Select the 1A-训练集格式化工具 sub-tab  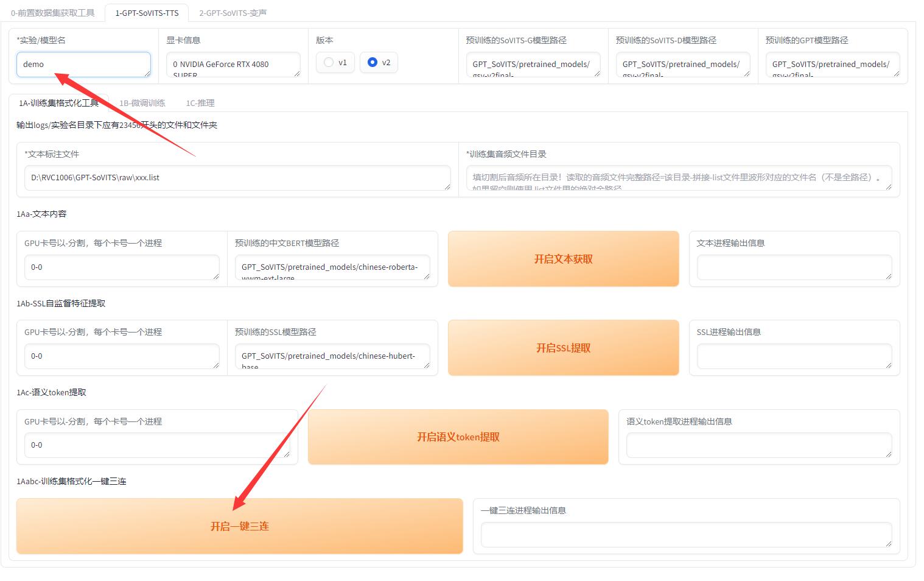click(x=58, y=103)
